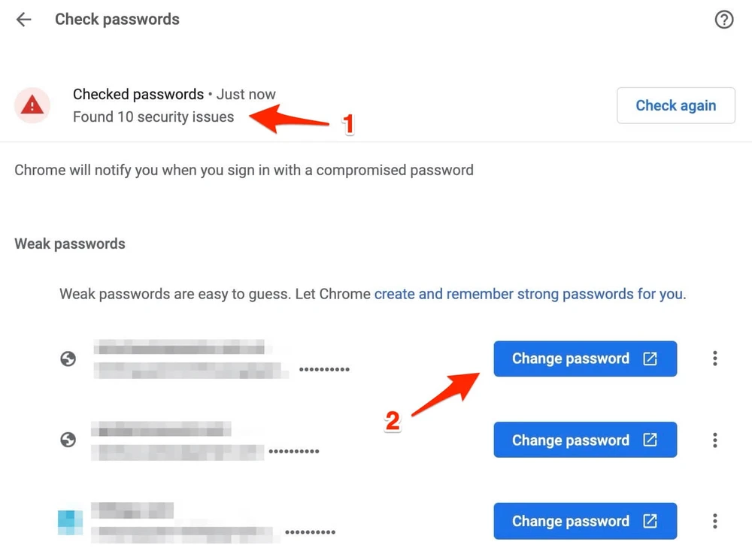Select the globe favicon on the first entry
The width and height of the screenshot is (752, 560).
(x=68, y=359)
